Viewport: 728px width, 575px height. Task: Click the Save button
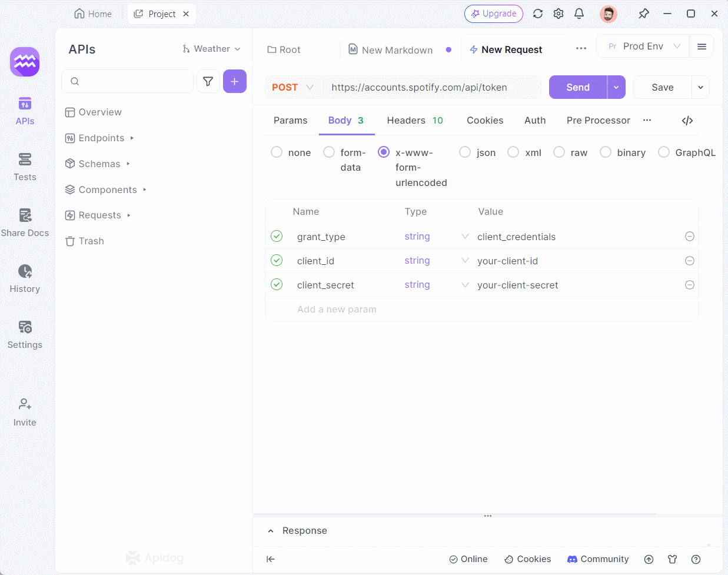663,87
